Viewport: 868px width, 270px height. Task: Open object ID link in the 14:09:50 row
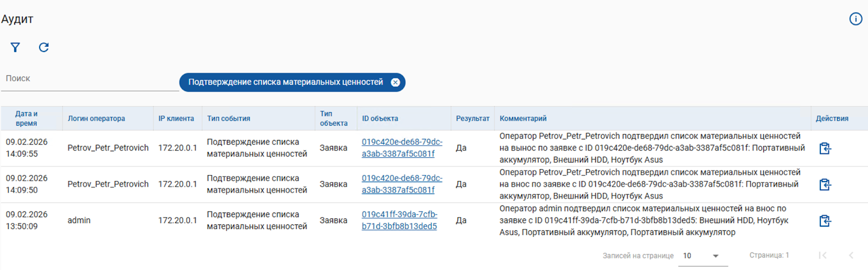click(x=401, y=184)
